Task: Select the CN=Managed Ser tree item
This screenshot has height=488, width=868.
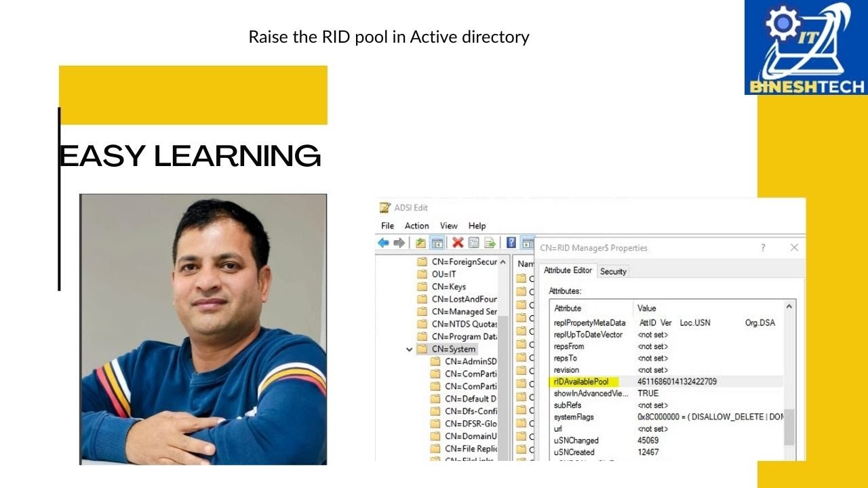Action: click(464, 312)
